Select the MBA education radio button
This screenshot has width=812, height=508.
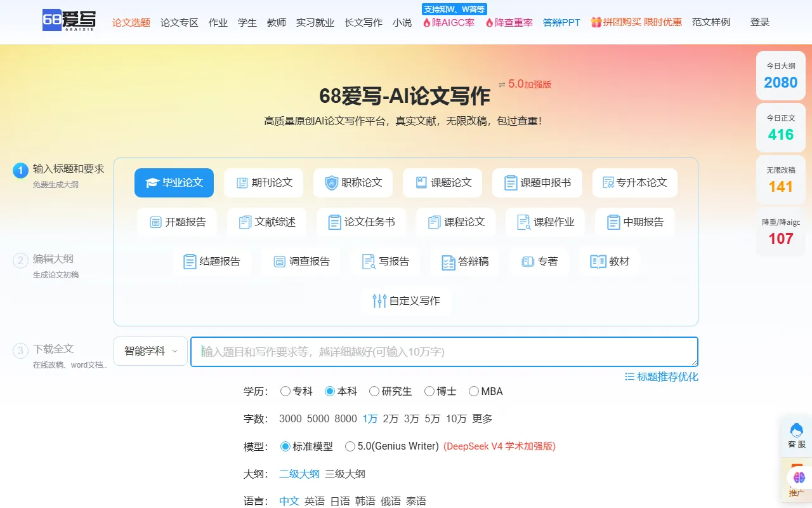(x=474, y=391)
